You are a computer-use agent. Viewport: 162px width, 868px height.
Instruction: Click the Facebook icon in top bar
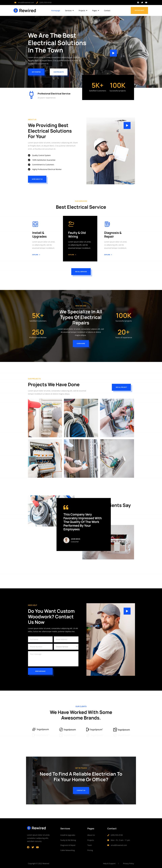[138, 2]
